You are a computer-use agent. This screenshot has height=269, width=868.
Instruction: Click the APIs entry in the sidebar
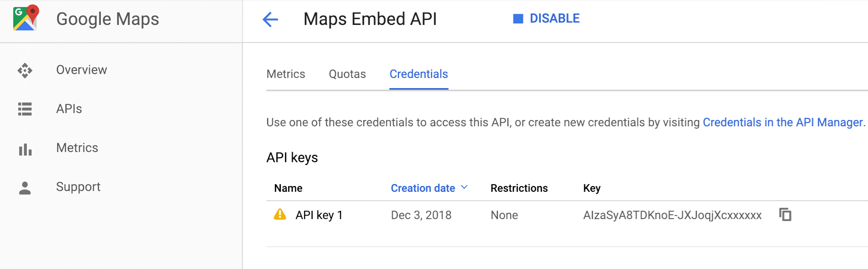tap(69, 109)
